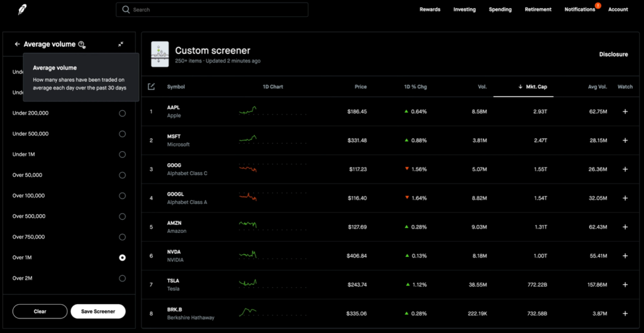Select Over 2M radio option

(x=123, y=278)
